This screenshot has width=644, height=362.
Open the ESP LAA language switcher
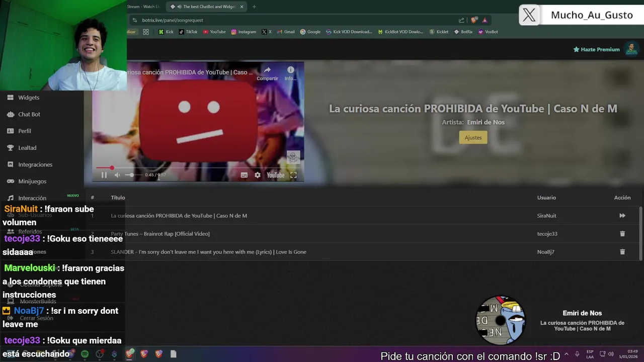click(x=590, y=354)
